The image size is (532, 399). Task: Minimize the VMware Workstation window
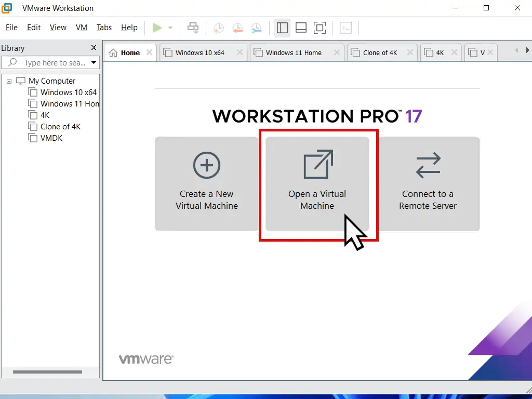pos(455,8)
